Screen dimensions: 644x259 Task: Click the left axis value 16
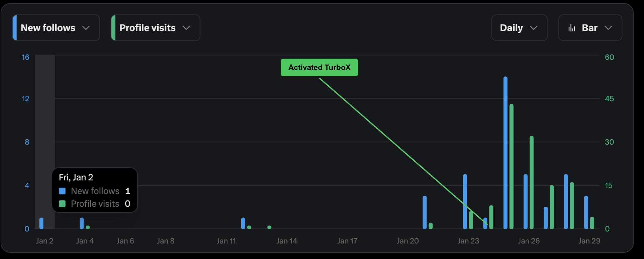25,57
